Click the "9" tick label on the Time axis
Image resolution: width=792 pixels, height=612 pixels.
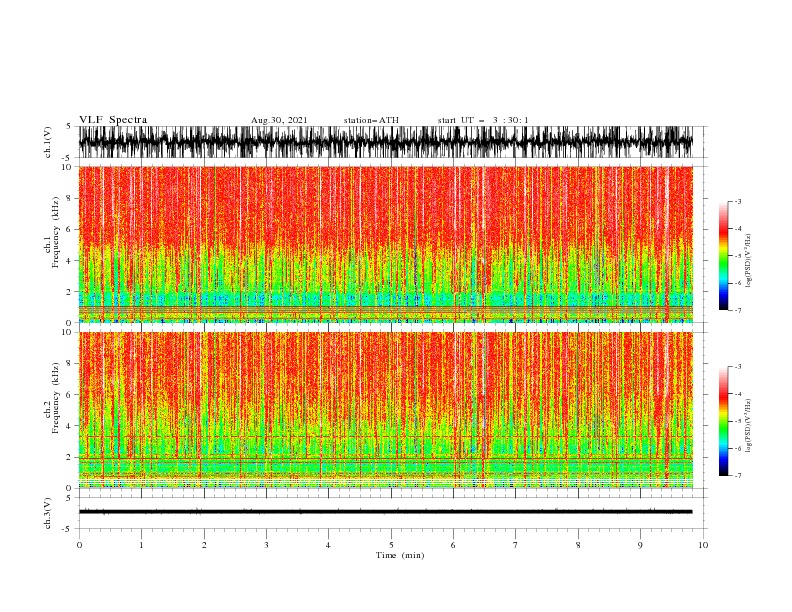tap(640, 545)
